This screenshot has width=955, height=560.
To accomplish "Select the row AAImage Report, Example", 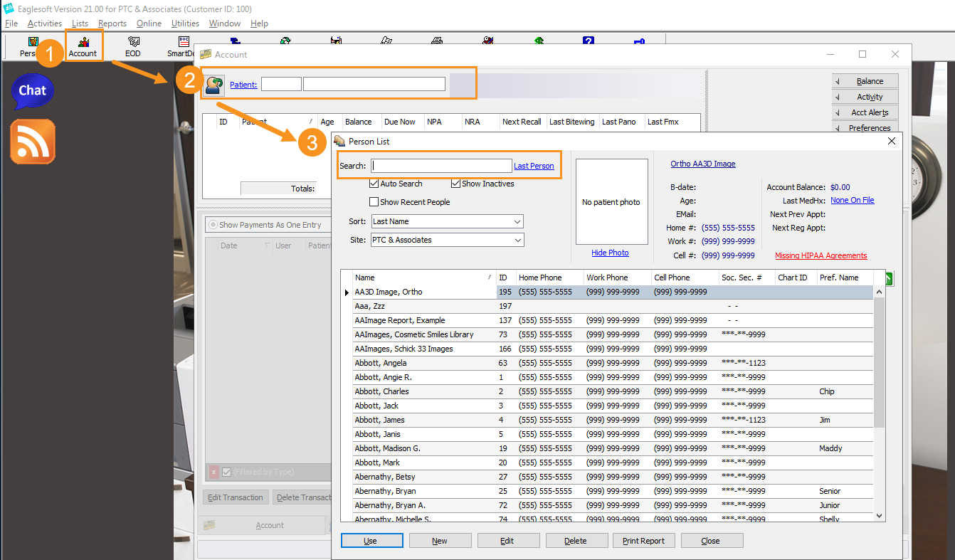I will 613,320.
